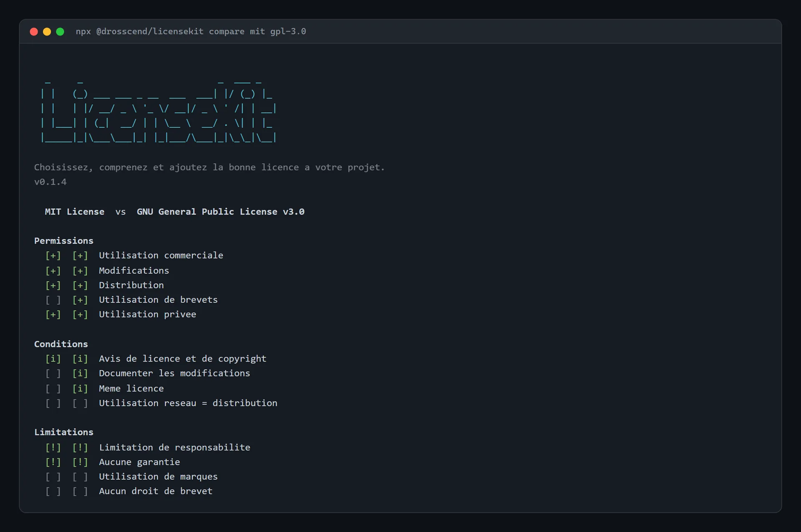This screenshot has width=801, height=532.
Task: Click empty GPL marker for Utilisation de marques
Action: (x=80, y=477)
